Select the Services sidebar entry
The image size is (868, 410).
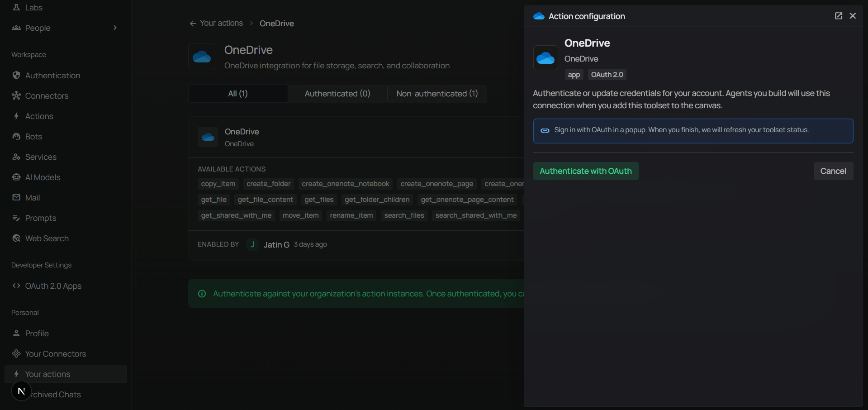pyautogui.click(x=41, y=157)
